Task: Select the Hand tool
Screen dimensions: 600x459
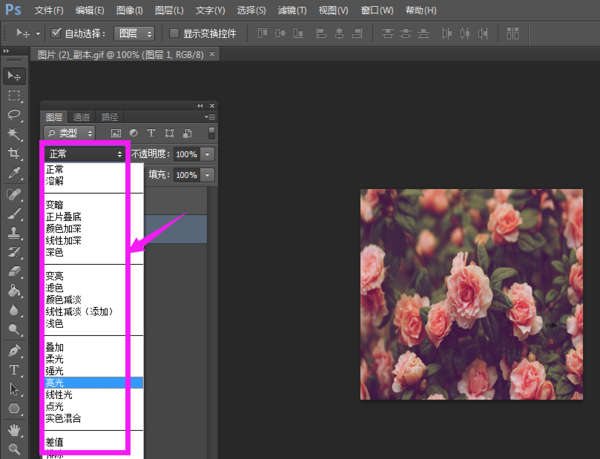Action: pyautogui.click(x=14, y=430)
